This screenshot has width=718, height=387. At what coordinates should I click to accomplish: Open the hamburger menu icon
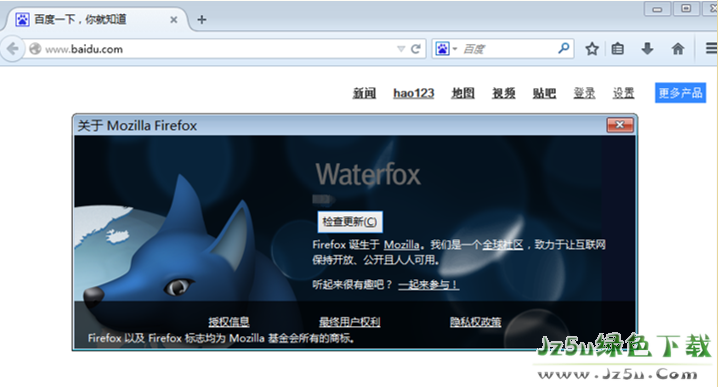711,48
